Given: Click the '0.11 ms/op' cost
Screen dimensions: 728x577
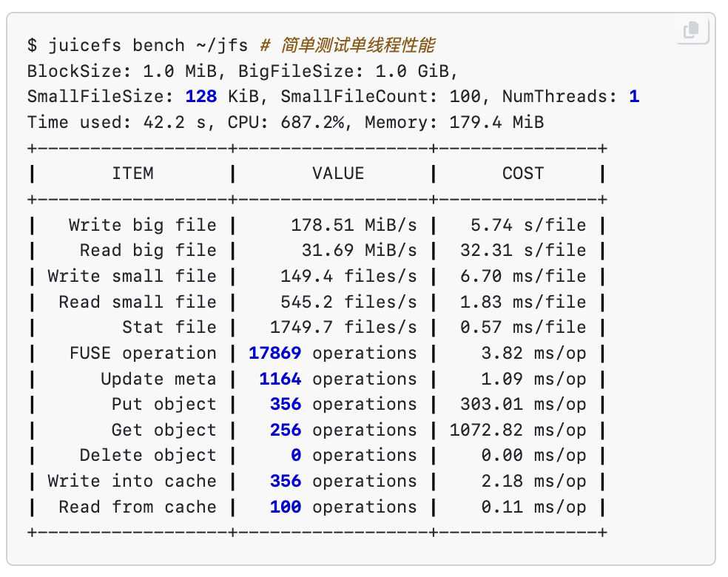Looking at the screenshot, I should [533, 507].
